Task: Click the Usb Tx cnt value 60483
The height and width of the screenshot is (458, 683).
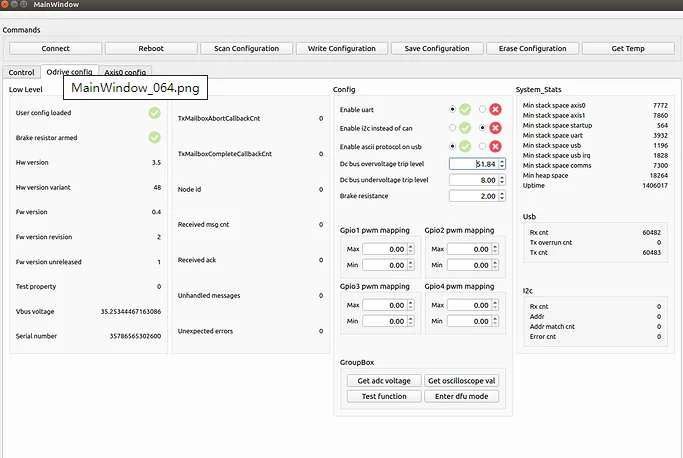Action: 651,252
